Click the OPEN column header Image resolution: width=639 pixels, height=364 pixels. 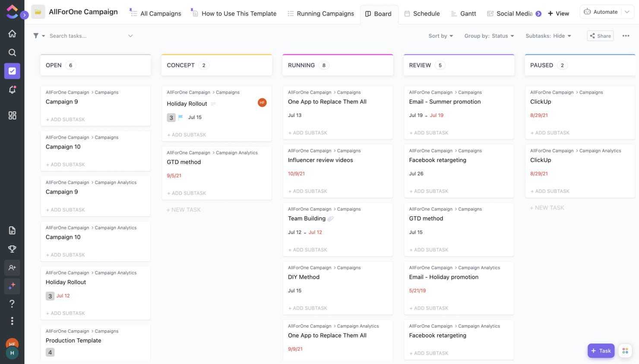(x=95, y=65)
